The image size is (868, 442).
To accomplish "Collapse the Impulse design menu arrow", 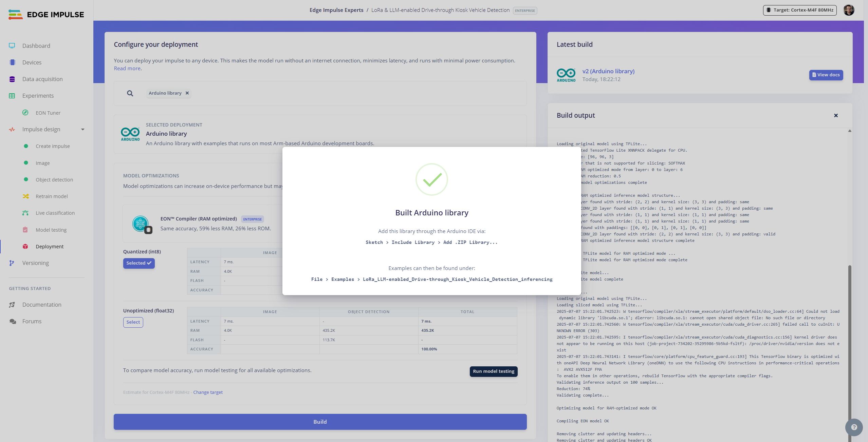I will click(x=82, y=129).
